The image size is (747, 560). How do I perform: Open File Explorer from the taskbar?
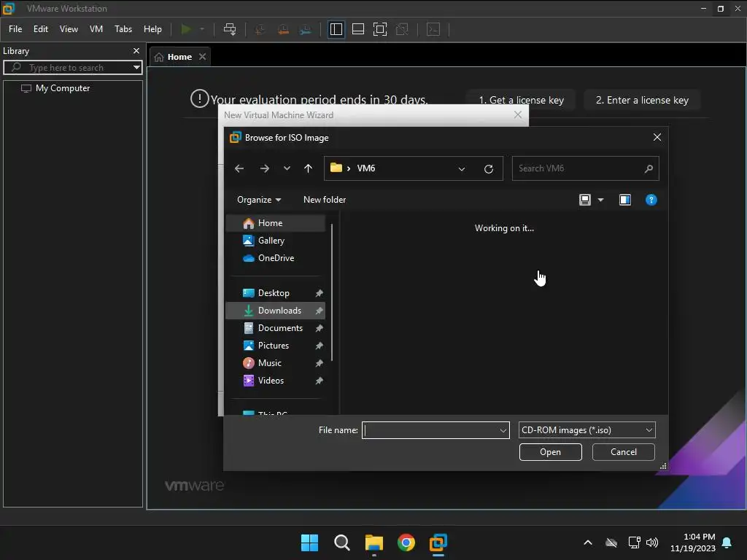click(374, 542)
